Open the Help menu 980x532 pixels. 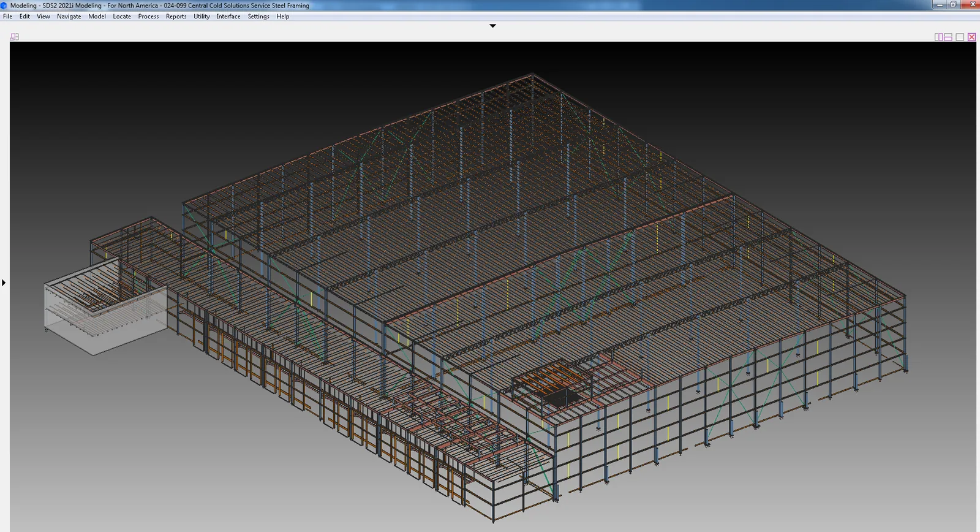[x=282, y=17]
